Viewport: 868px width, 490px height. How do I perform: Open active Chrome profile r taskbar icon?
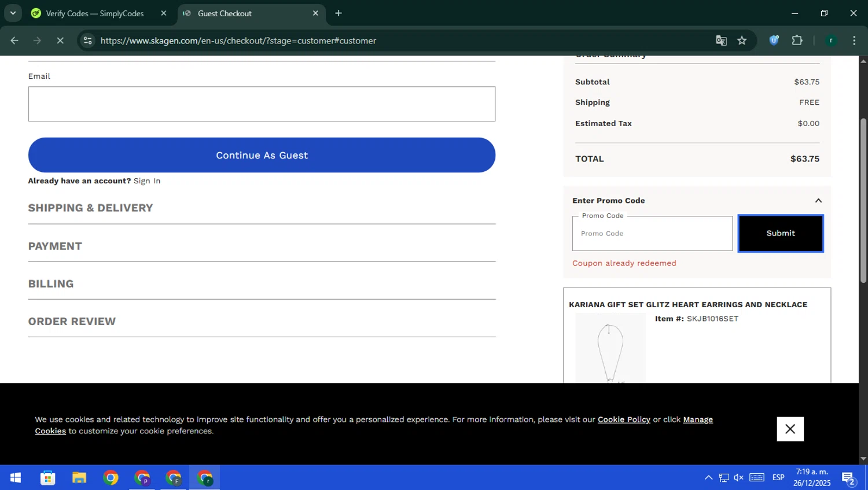[x=205, y=478]
